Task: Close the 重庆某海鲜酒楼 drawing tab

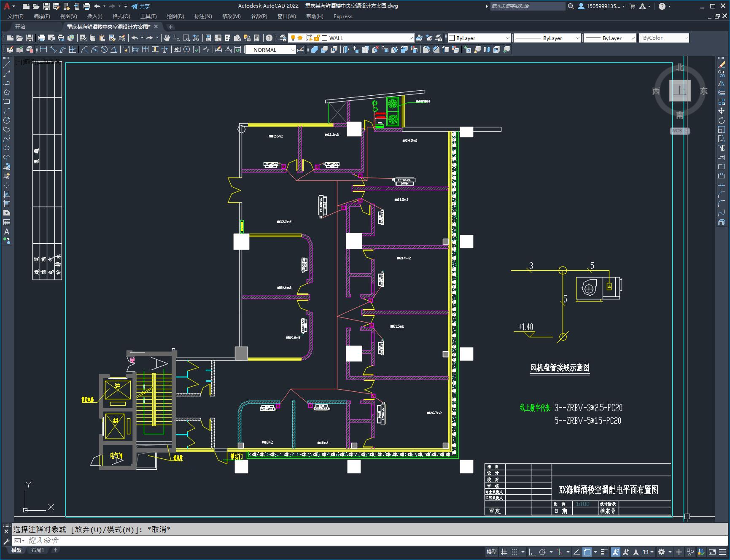Action: 156,27
